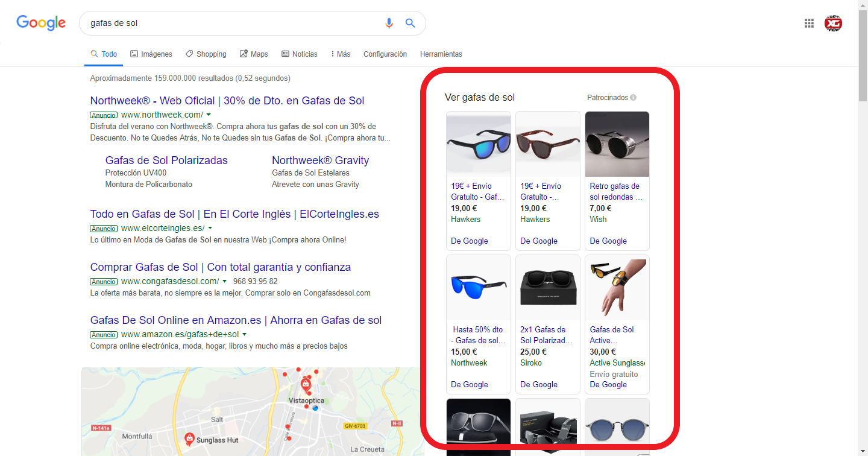The image size is (868, 456).
Task: Open the Northweek blue sunglasses thumbnail
Action: [x=479, y=287]
